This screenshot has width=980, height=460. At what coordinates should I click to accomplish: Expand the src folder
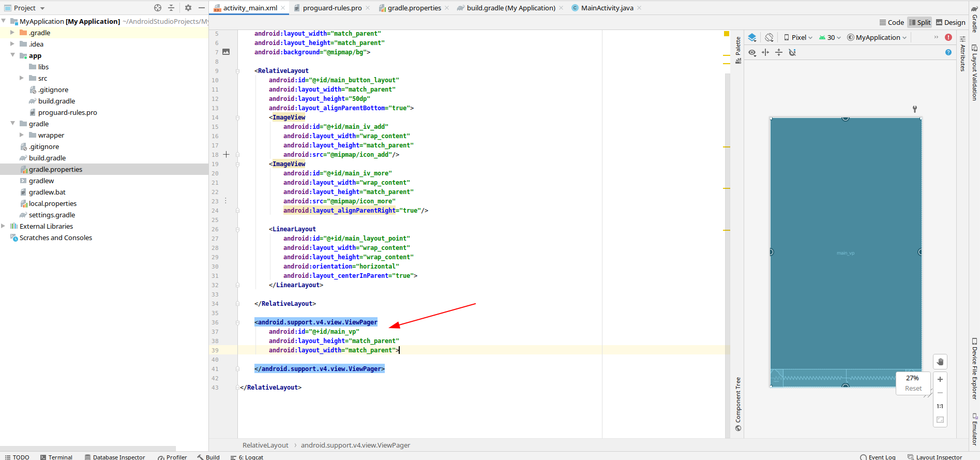click(22, 78)
